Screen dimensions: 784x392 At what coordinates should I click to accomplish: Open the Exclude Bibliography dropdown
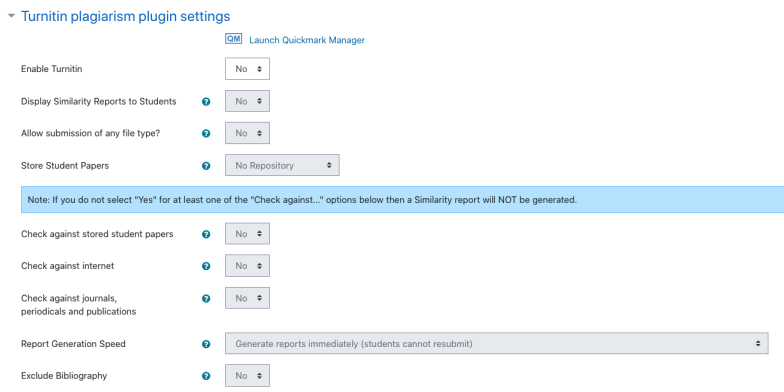(x=248, y=376)
